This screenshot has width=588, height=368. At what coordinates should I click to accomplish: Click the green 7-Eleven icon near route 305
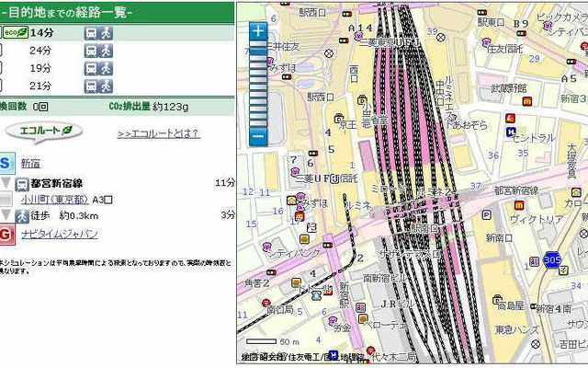[x=563, y=270]
